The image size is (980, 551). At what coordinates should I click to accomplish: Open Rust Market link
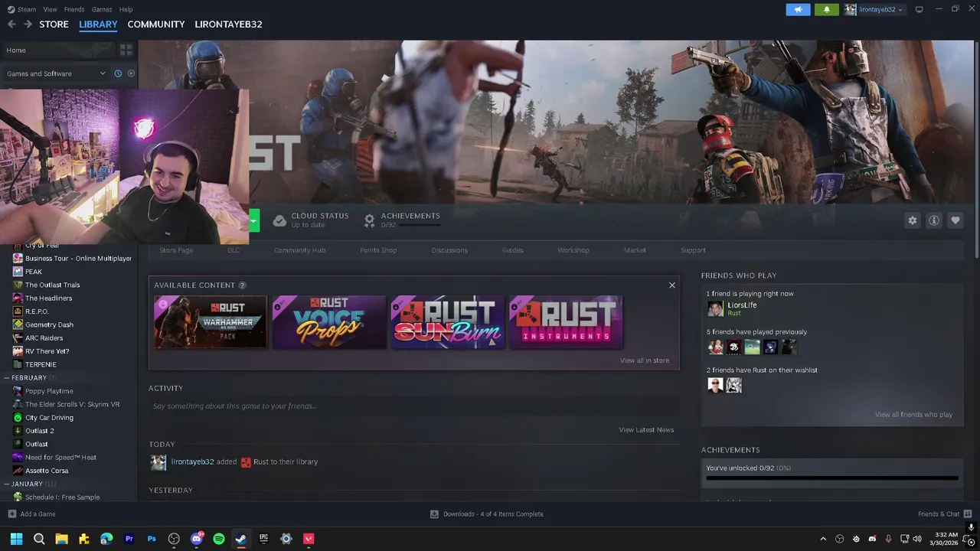click(x=635, y=250)
